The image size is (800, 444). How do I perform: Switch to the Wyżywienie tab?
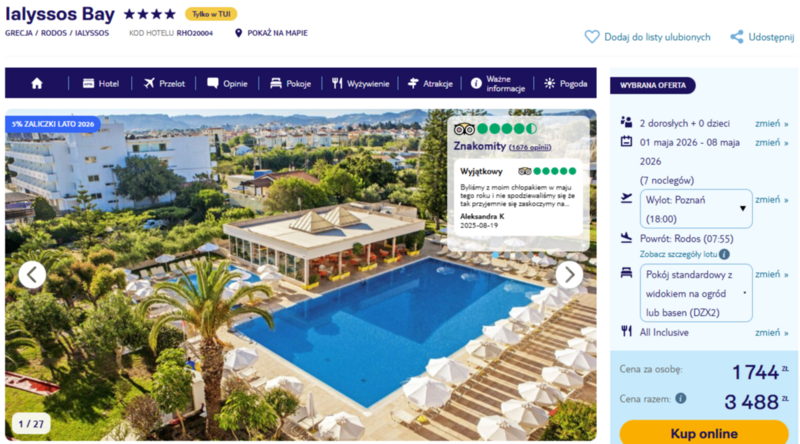(361, 83)
